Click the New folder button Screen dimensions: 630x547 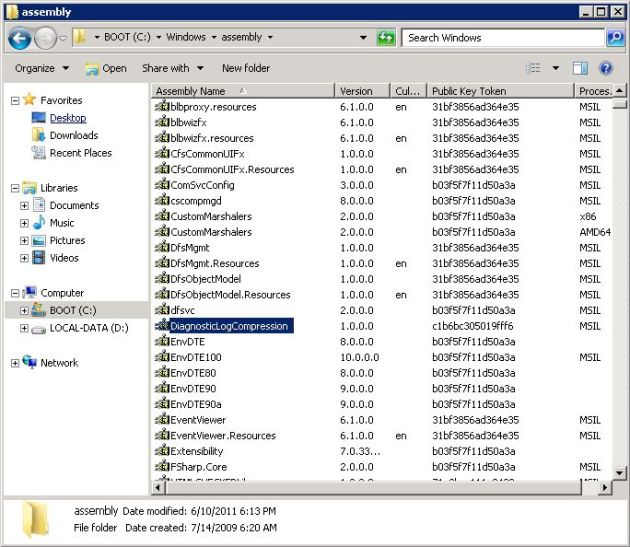[x=245, y=68]
